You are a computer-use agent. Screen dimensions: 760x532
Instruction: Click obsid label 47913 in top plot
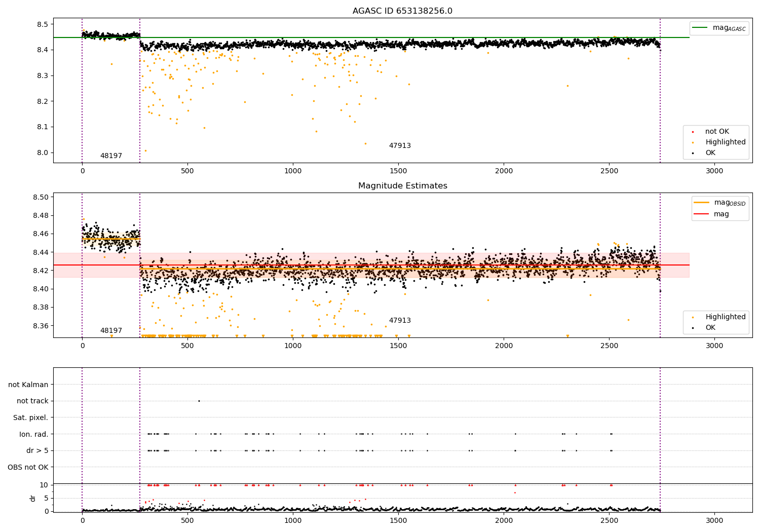(400, 146)
